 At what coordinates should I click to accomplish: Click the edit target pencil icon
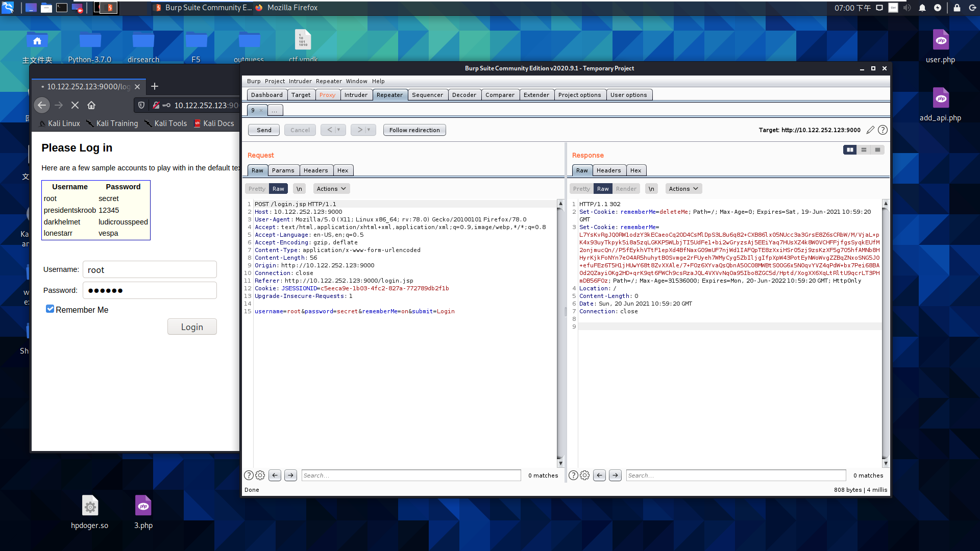(x=870, y=130)
